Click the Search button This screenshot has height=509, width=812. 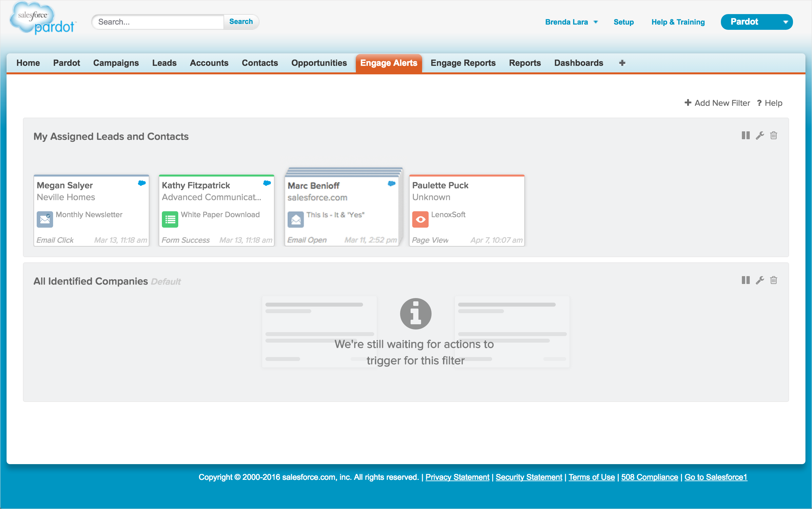point(241,22)
